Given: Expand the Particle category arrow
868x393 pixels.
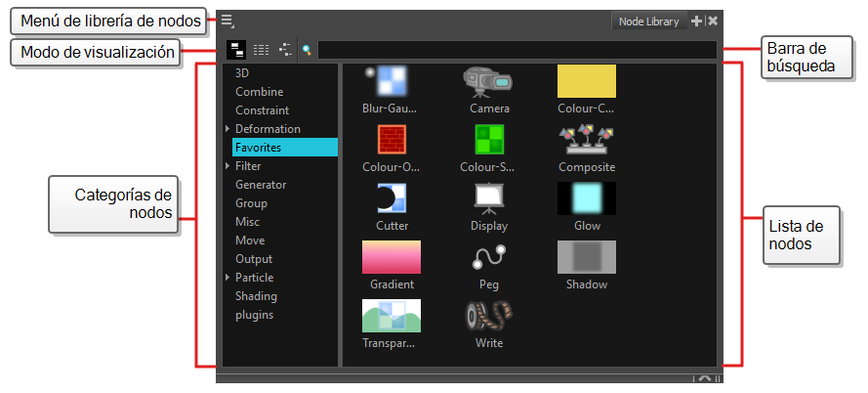Looking at the screenshot, I should pos(227,277).
